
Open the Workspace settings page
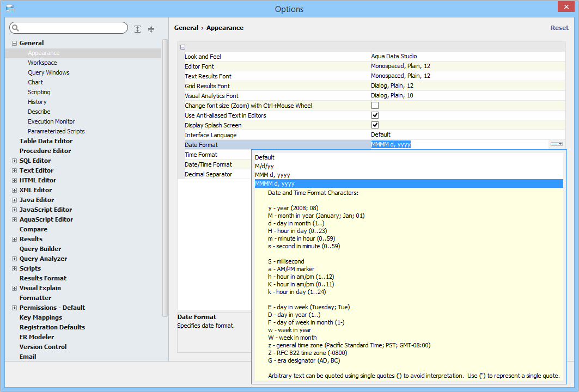click(x=42, y=63)
